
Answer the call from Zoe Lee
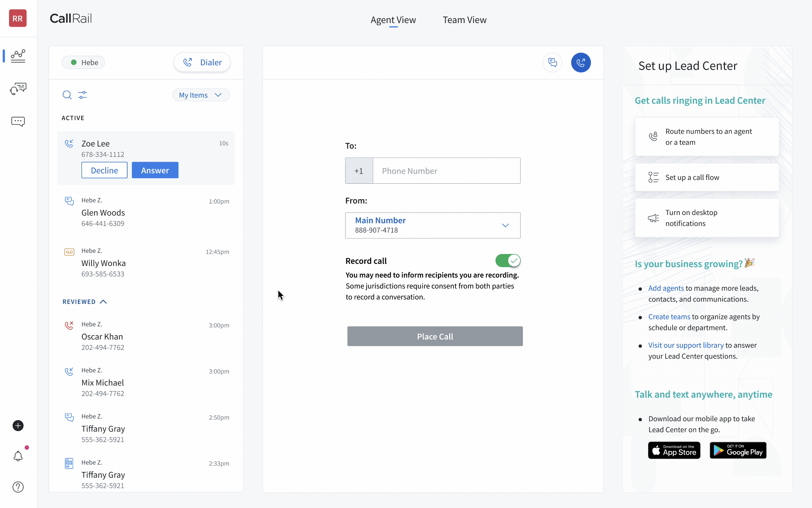155,170
